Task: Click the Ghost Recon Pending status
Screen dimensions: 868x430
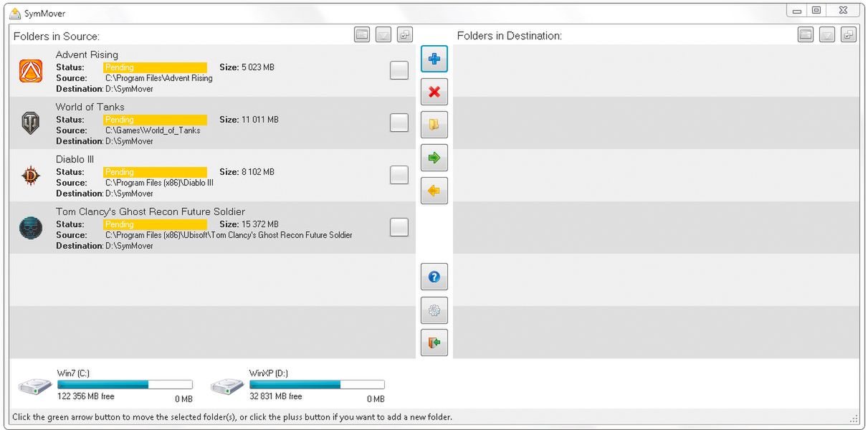Action: coord(155,224)
